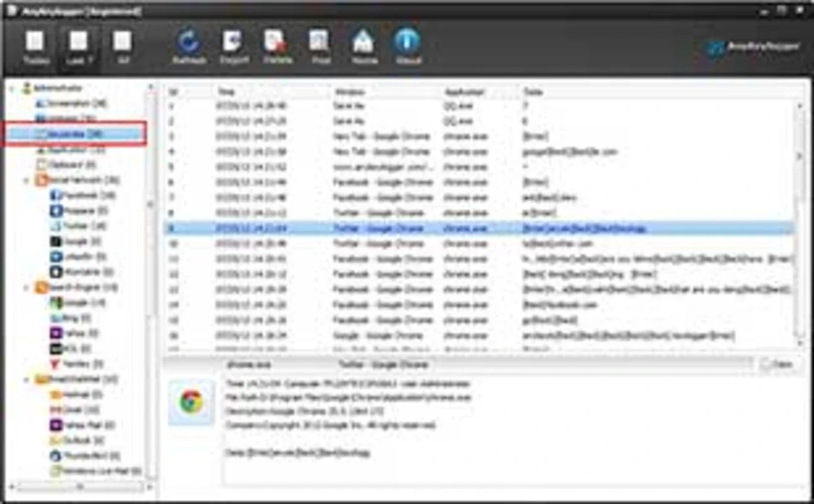Viewport: 814px width, 504px height.
Task: Select the Social Network tree item
Action: point(78,181)
